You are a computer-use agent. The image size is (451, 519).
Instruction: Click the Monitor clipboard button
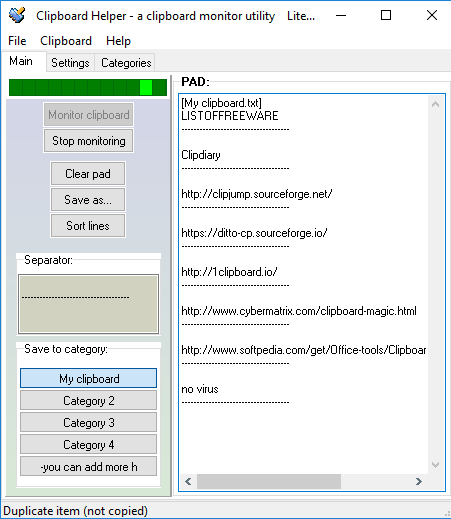pyautogui.click(x=88, y=115)
